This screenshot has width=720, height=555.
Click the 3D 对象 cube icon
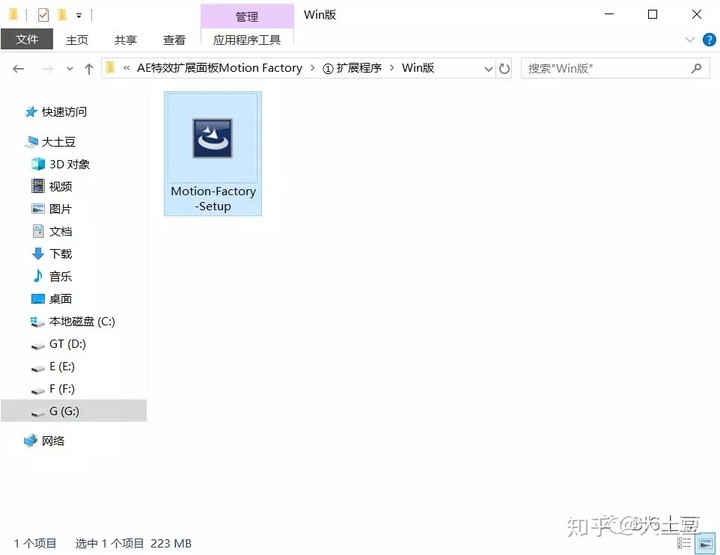[38, 164]
